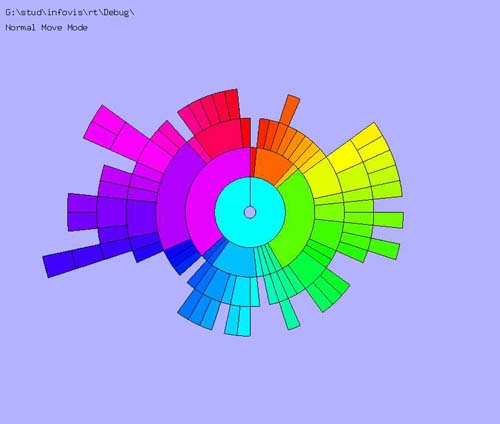Click the teal long spike at bottom-right
Viewport: 500px width, 424px height.
click(x=289, y=314)
